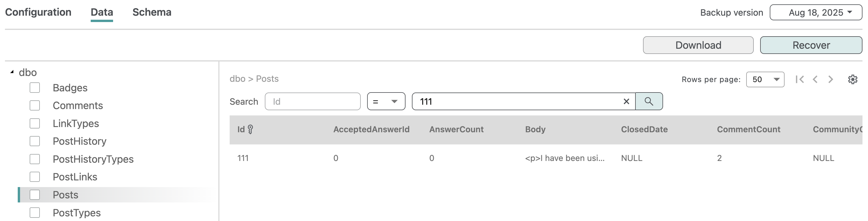Select the Posts table checkbox

tap(35, 195)
